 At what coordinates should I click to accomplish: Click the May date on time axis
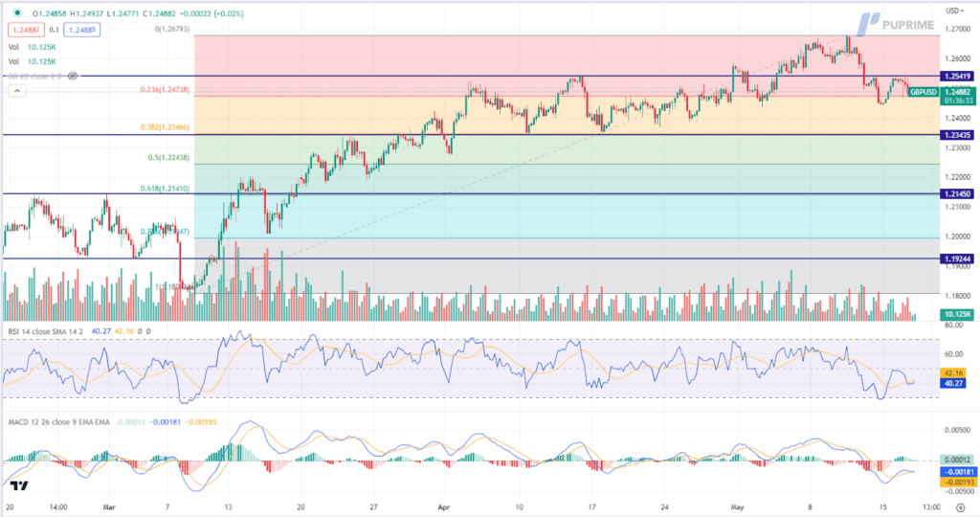[738, 507]
